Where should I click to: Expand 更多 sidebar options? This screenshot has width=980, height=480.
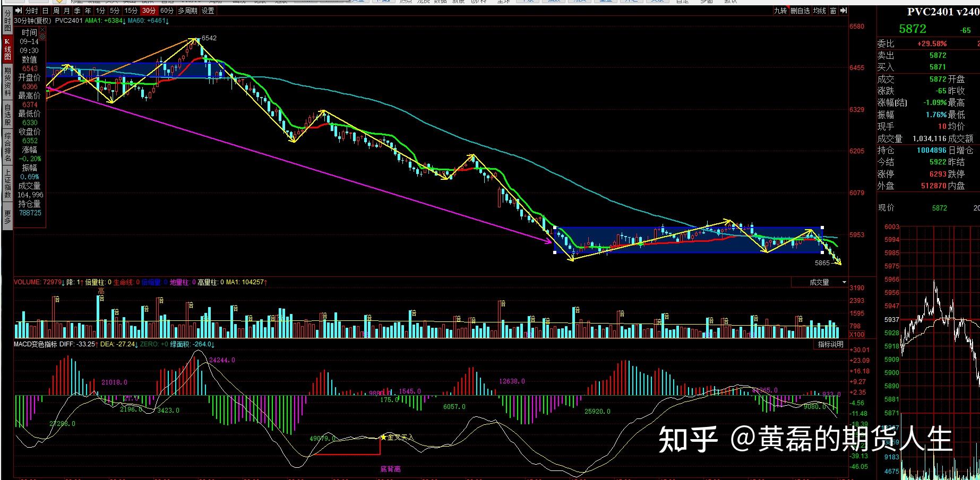pyautogui.click(x=7, y=217)
